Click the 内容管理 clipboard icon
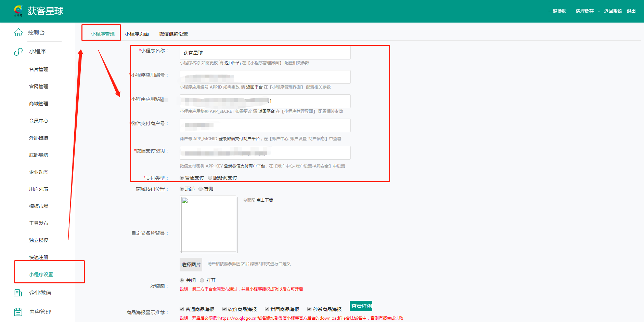The image size is (644, 322). tap(18, 312)
